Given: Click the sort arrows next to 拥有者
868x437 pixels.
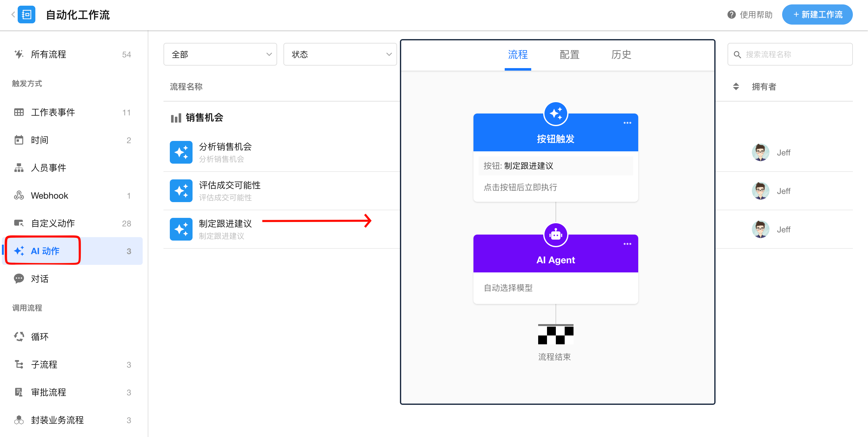Looking at the screenshot, I should click(x=736, y=86).
